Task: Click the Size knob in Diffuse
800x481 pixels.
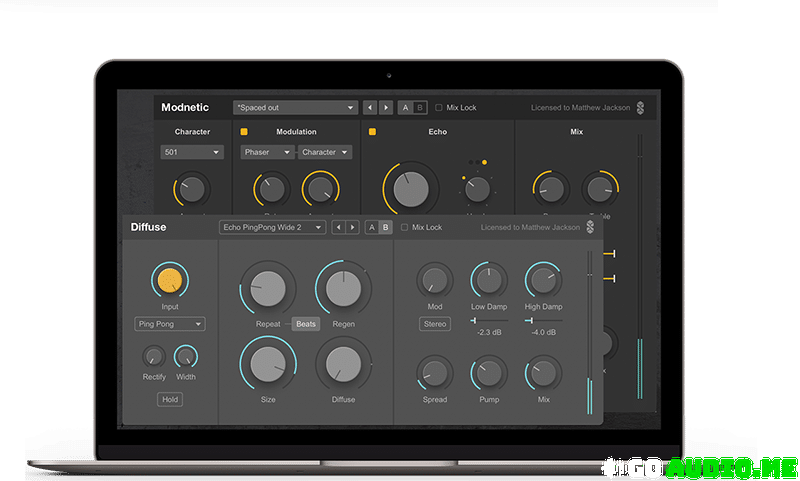Action: [x=268, y=364]
